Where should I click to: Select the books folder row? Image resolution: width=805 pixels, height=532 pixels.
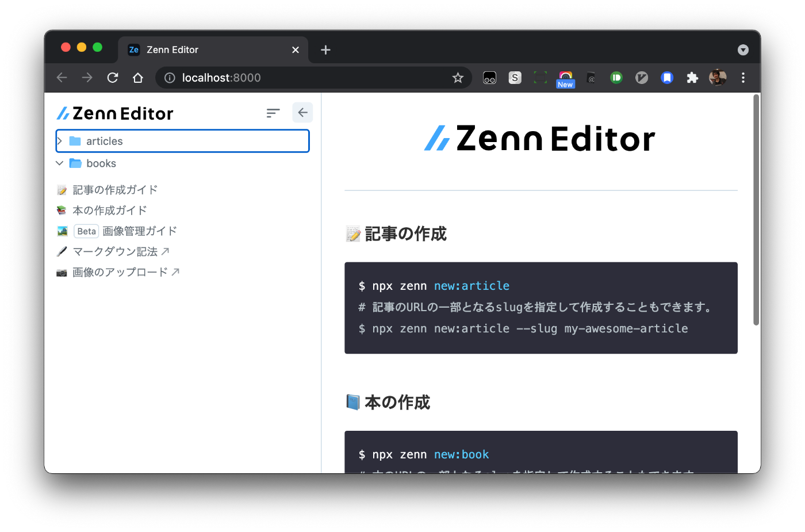pyautogui.click(x=182, y=163)
